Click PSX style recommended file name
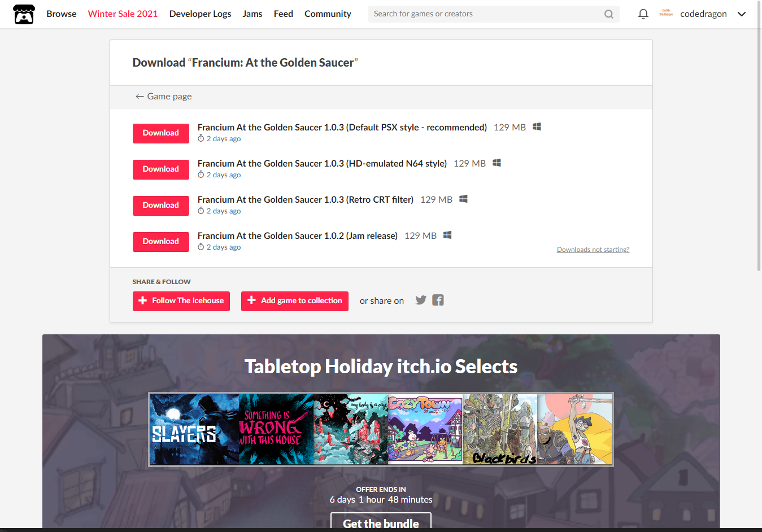The width and height of the screenshot is (762, 532). [342, 128]
